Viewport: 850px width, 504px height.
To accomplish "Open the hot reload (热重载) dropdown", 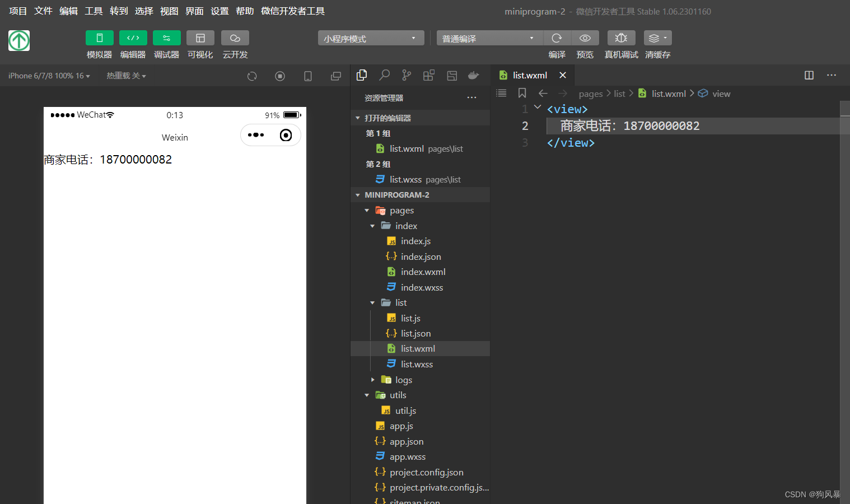I will 127,76.
